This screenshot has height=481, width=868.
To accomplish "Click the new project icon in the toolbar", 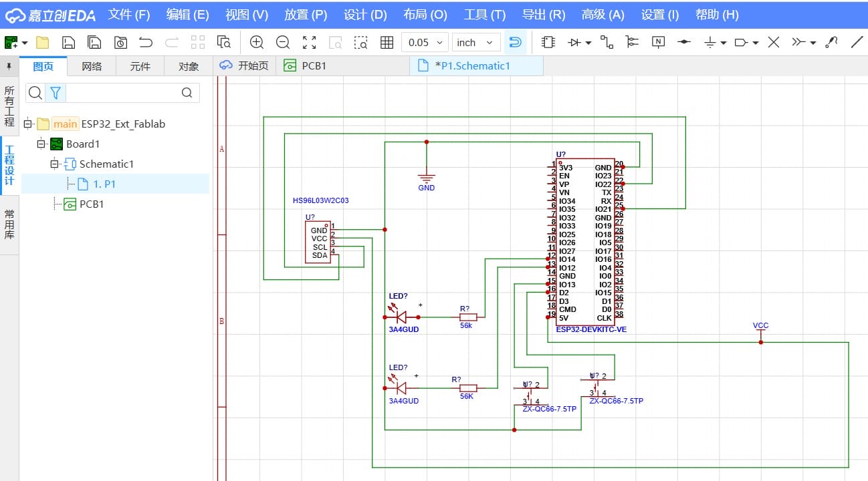I will (11, 43).
